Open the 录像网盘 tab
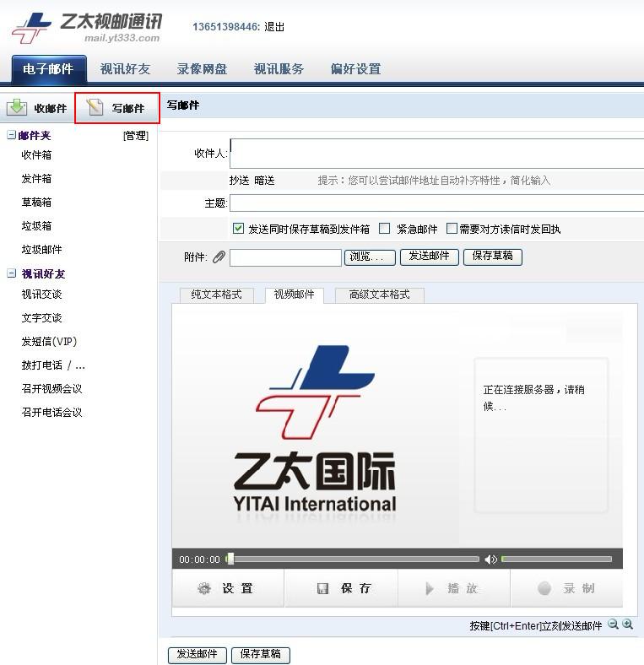This screenshot has width=644, height=665. 202,68
